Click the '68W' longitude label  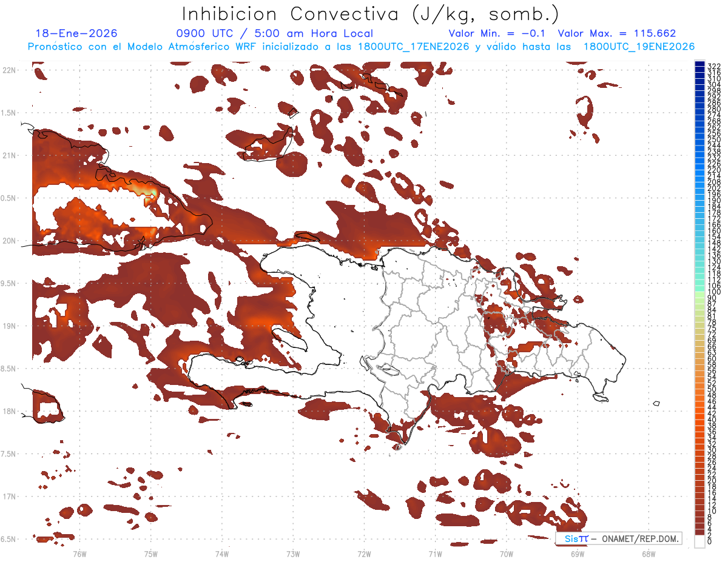click(649, 554)
